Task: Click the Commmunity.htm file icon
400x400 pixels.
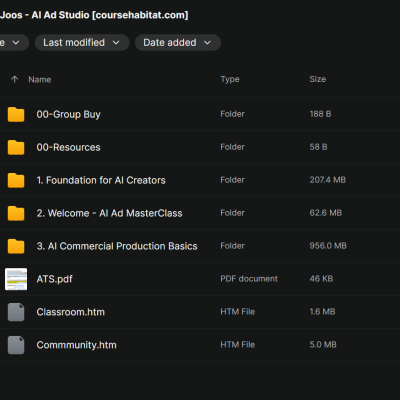Action: [x=16, y=345]
